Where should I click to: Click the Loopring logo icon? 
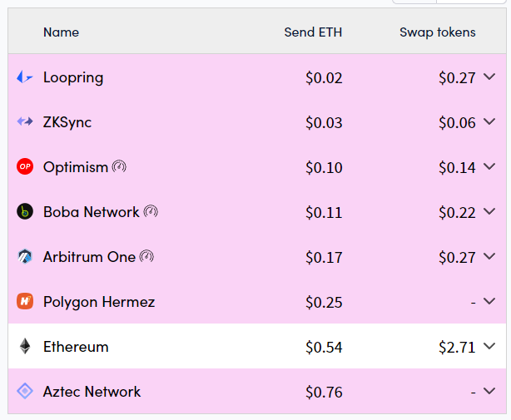[25, 77]
